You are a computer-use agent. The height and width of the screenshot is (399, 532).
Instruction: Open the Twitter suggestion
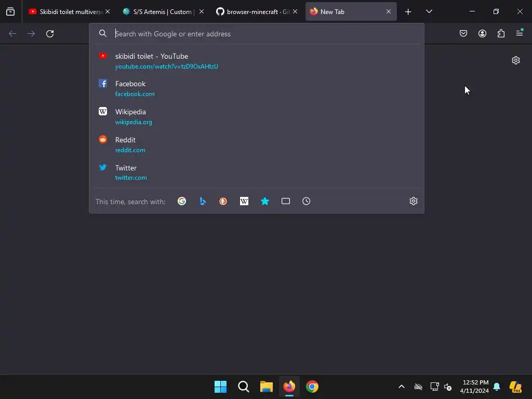257,172
